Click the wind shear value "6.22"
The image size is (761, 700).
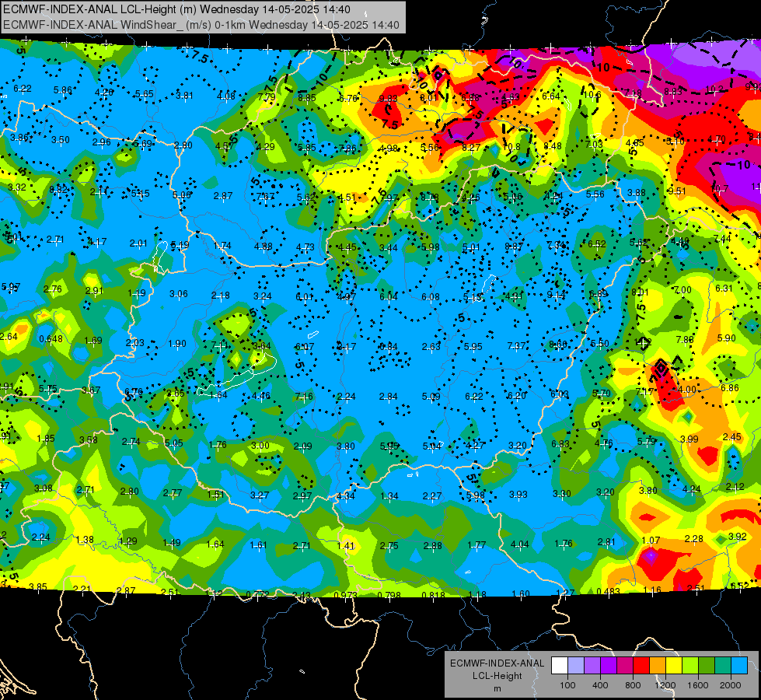(23, 89)
